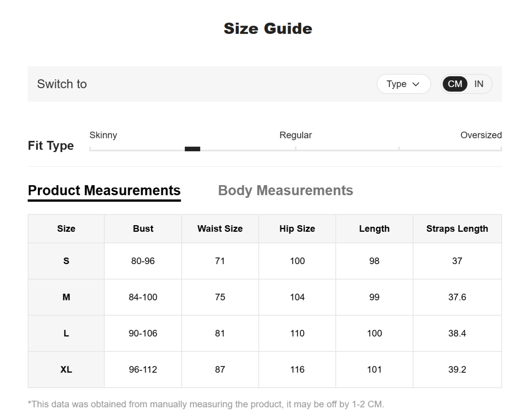Click the black Fit Type indicator marker
The width and height of the screenshot is (527, 420).
click(x=192, y=149)
